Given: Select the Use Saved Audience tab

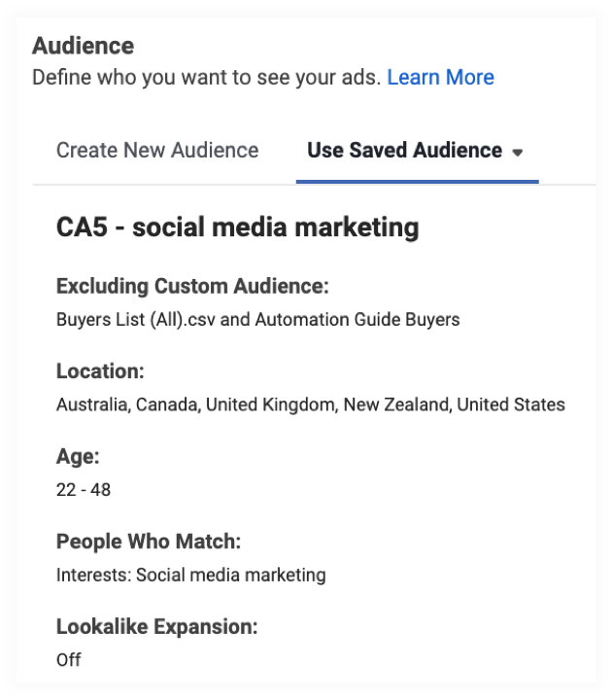Looking at the screenshot, I should (x=404, y=151).
